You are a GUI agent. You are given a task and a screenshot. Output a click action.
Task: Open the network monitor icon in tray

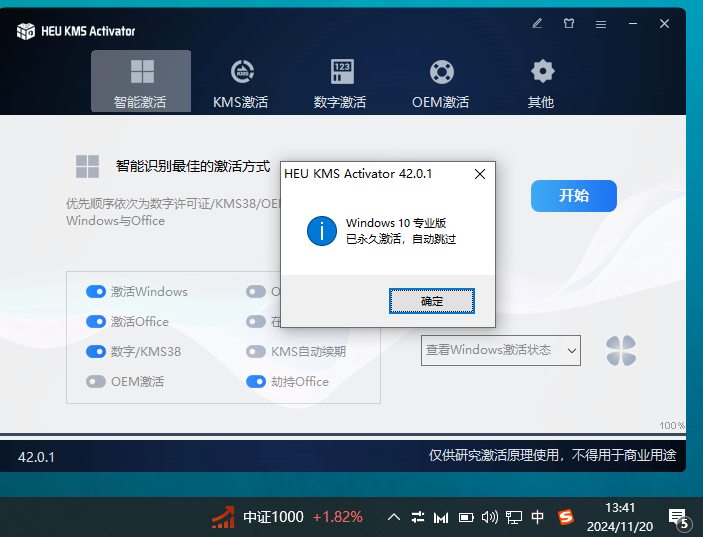514,517
